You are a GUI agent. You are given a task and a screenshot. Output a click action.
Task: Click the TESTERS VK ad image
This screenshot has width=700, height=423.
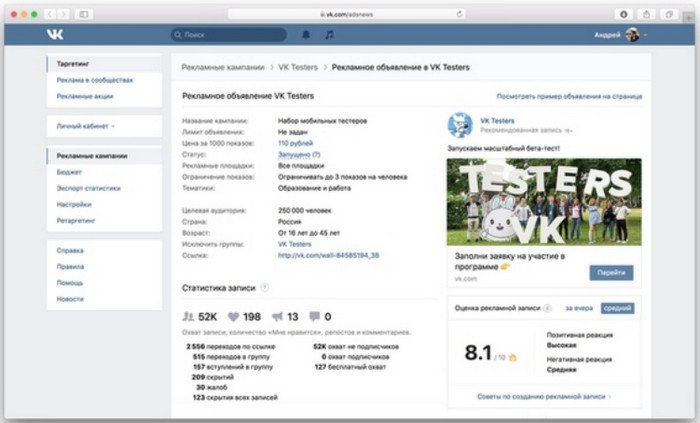click(x=544, y=202)
